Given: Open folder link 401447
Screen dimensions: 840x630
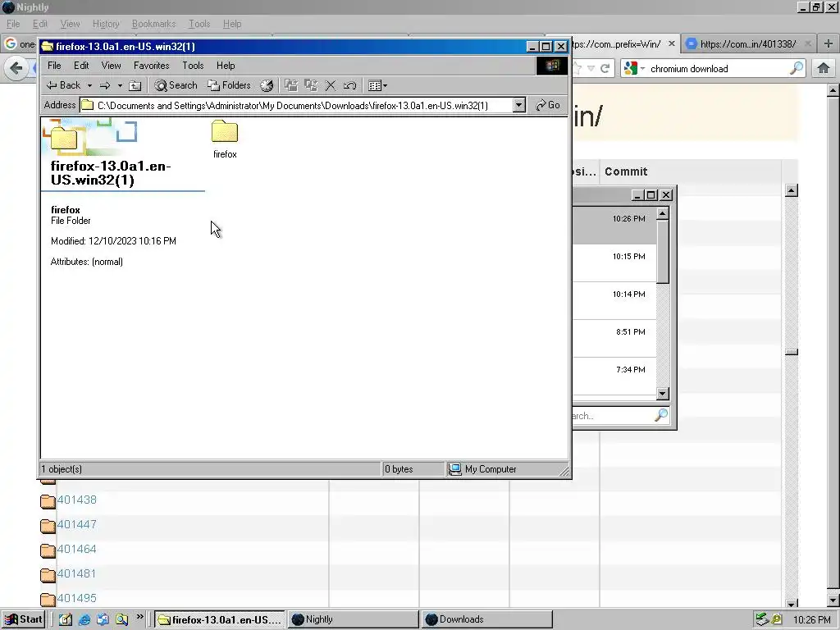Looking at the screenshot, I should [x=76, y=524].
